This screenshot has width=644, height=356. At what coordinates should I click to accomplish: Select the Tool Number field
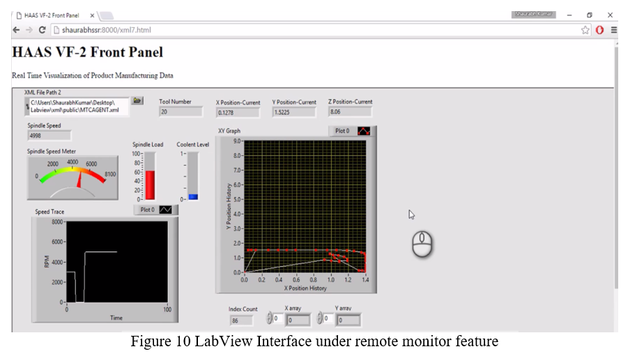(x=181, y=111)
